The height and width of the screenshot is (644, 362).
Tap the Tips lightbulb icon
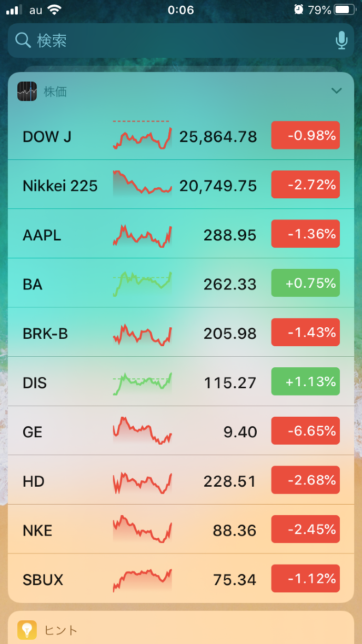point(27,630)
